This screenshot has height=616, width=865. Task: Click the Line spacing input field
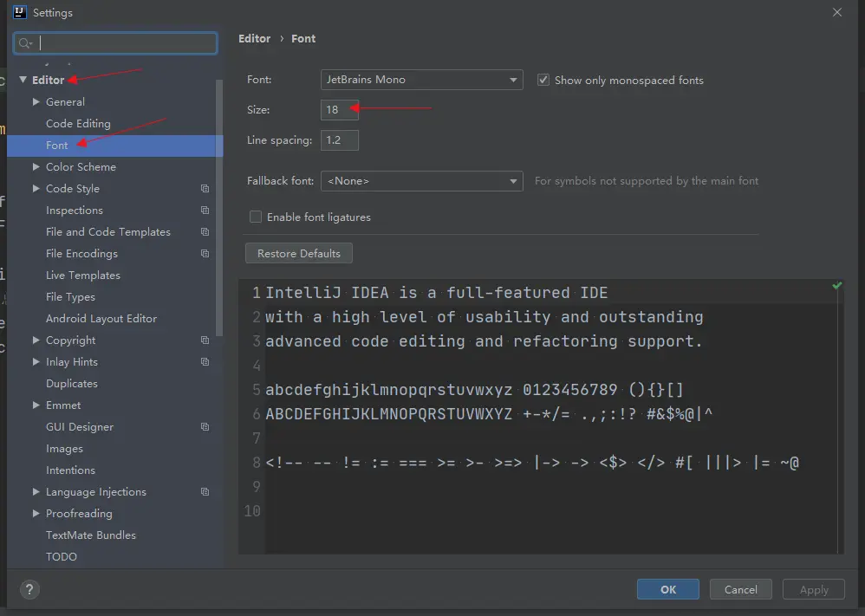[x=339, y=140]
